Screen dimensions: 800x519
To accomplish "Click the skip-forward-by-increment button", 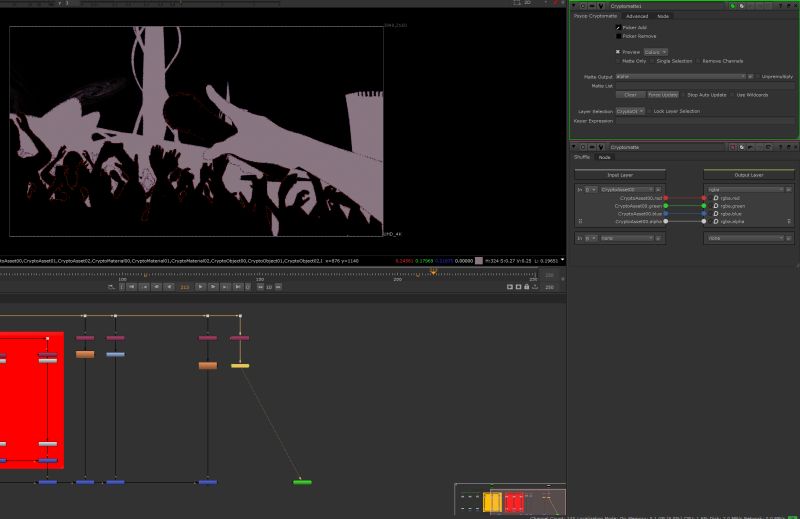I will pos(278,287).
